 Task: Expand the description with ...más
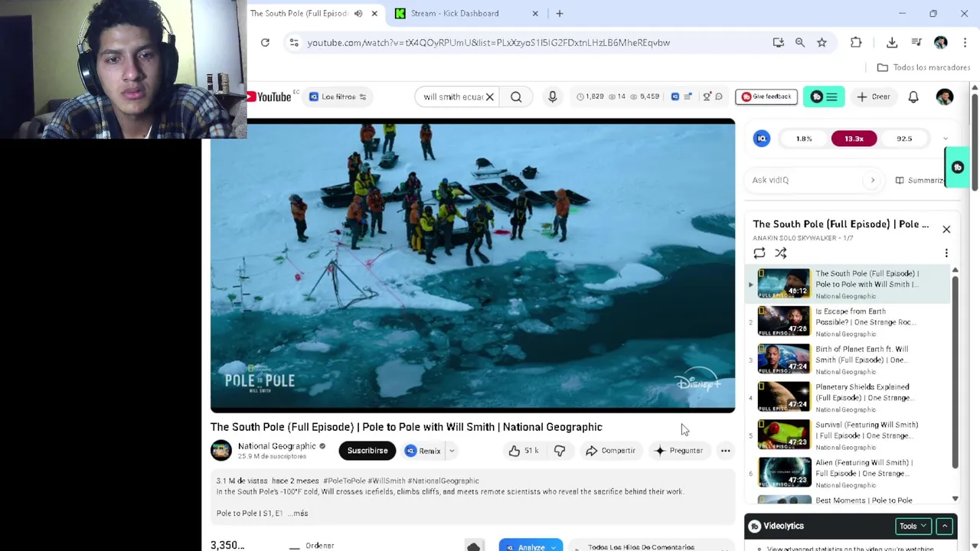pyautogui.click(x=298, y=514)
